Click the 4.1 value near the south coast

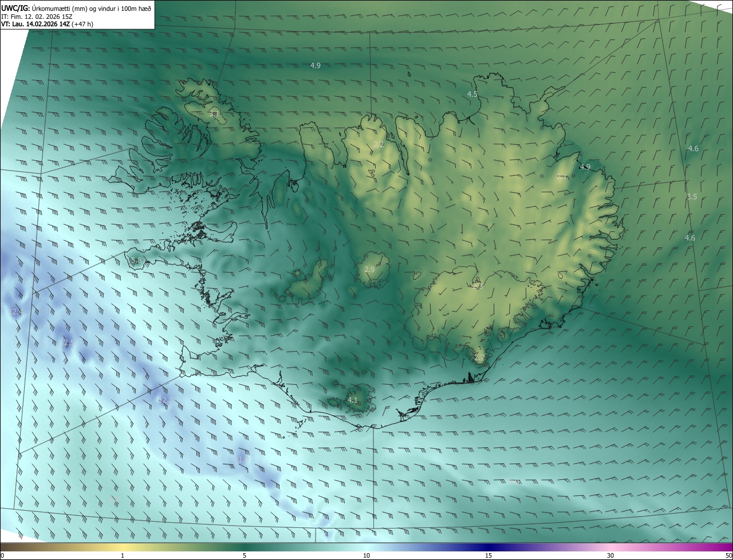(x=353, y=400)
